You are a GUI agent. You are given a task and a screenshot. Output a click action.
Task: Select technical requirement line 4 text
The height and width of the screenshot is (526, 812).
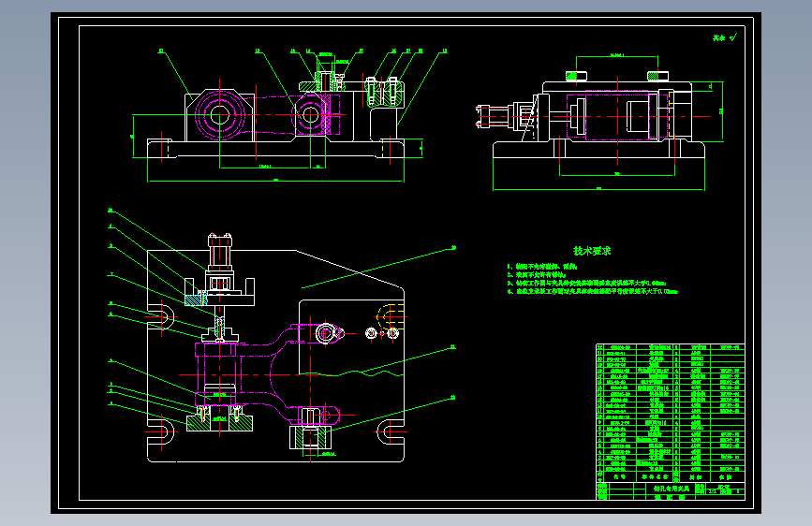point(593,291)
